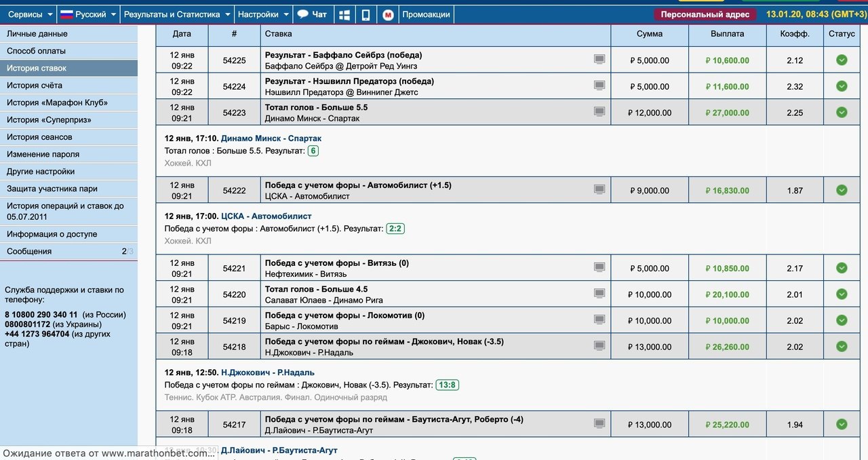868x460 pixels.
Task: Open Способ оплаты section
Action: tap(68, 51)
